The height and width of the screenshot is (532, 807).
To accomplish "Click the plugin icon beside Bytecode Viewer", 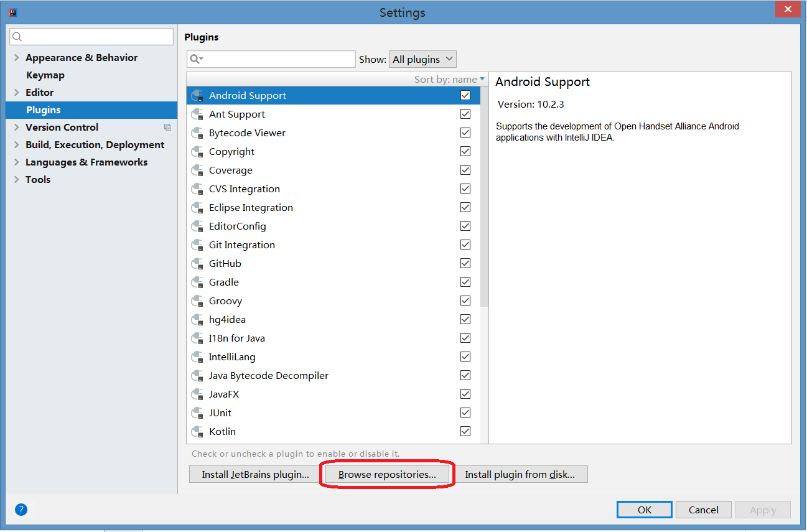I will coord(198,133).
